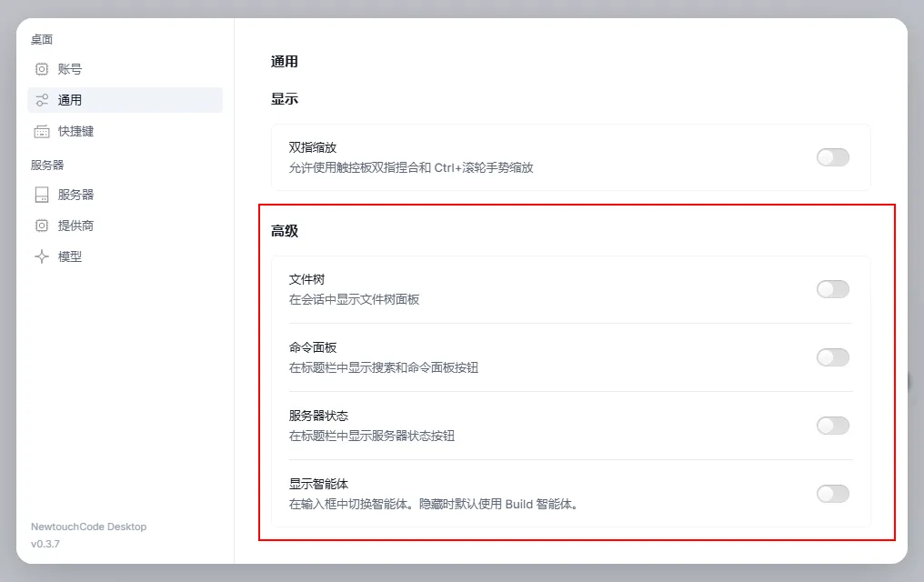Image resolution: width=924 pixels, height=582 pixels.
Task: Open the 模型 settings page
Action: tap(125, 256)
